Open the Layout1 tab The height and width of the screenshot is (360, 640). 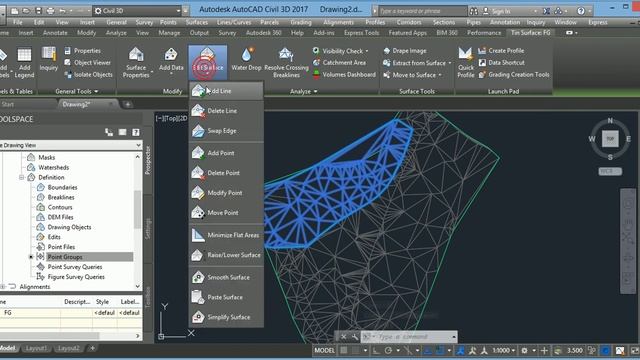tap(36, 348)
